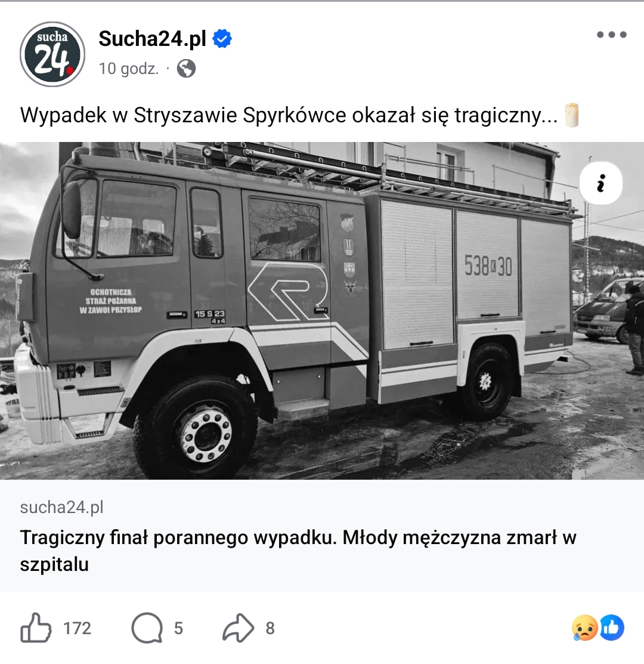This screenshot has width=644, height=664.
Task: View the 5 comments count
Action: coord(178,628)
